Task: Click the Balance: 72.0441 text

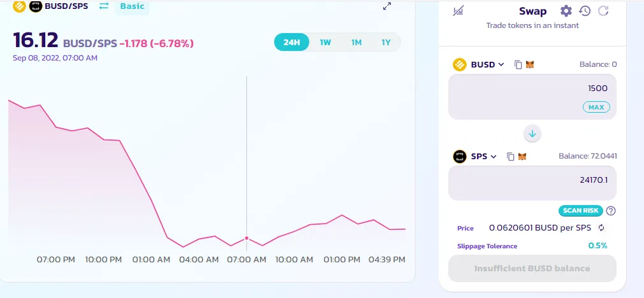Action: point(588,156)
